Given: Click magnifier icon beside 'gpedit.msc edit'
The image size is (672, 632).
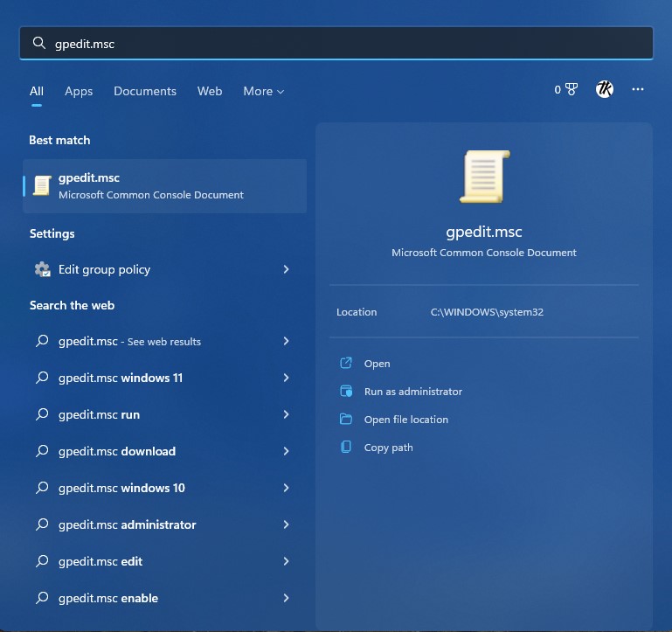Looking at the screenshot, I should click(42, 561).
